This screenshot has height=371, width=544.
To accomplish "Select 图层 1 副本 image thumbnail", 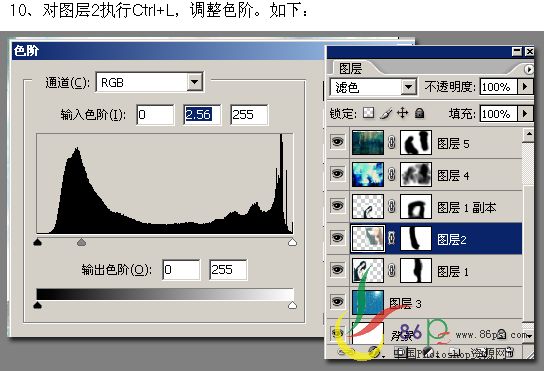I will point(368,206).
